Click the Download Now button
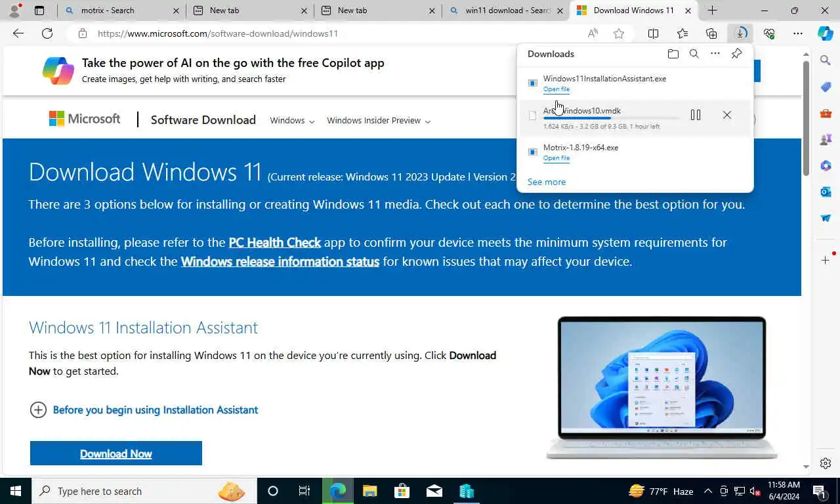840x504 pixels. pyautogui.click(x=115, y=453)
